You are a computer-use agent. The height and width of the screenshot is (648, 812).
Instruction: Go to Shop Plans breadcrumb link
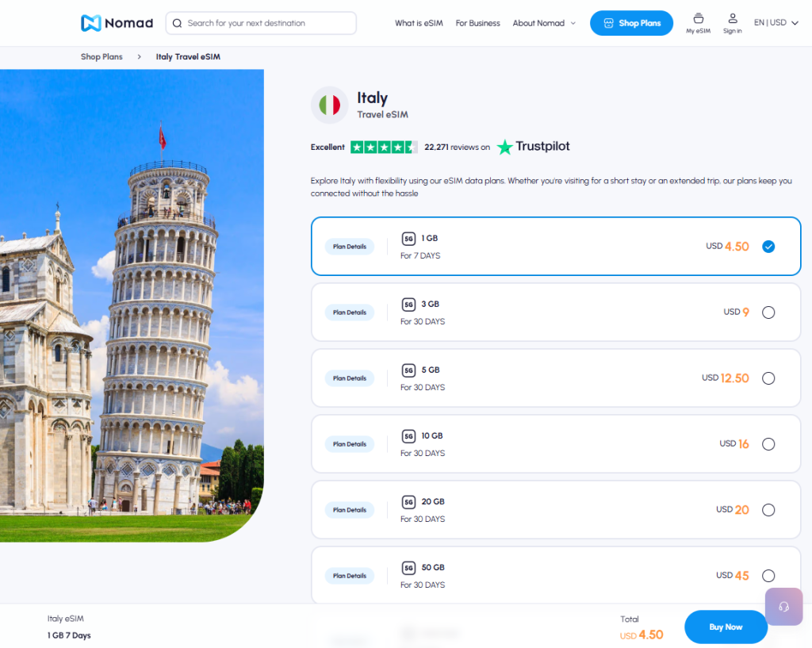[101, 56]
